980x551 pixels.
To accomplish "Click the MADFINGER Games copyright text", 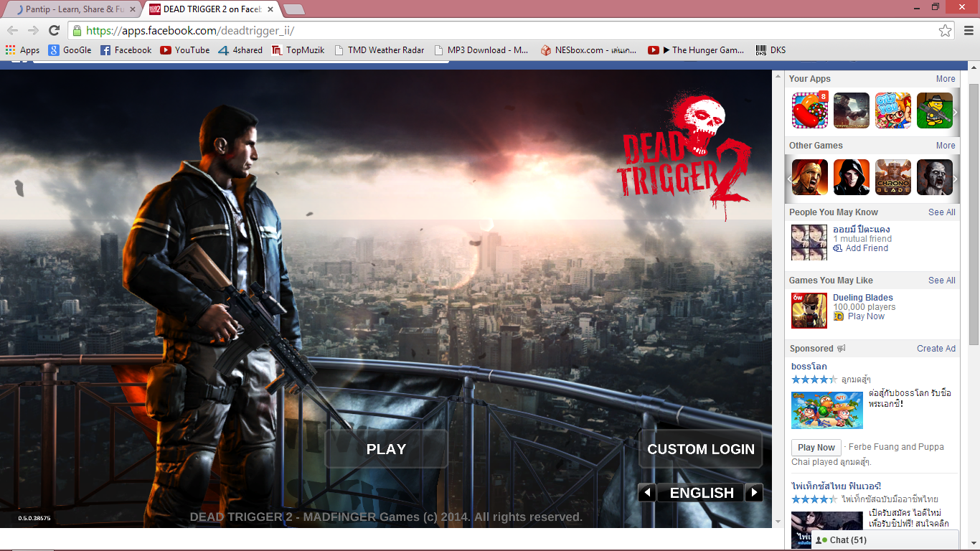I will (386, 517).
